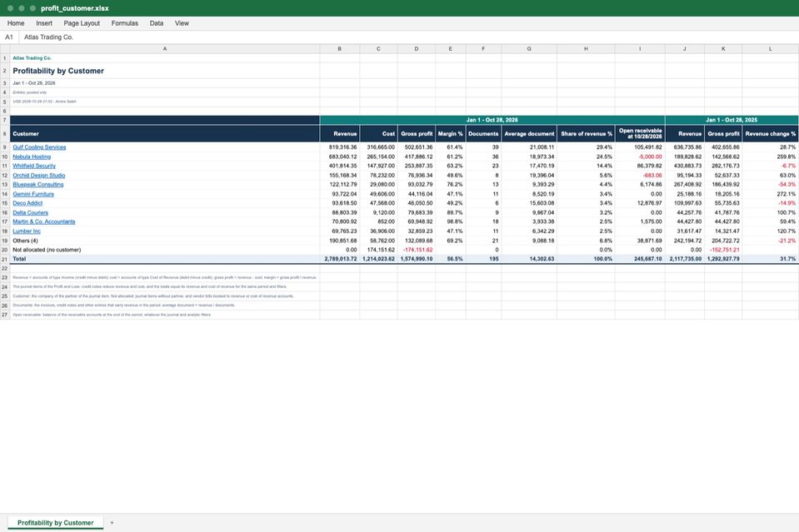Open the Orchid Design Studio link

[38, 175]
